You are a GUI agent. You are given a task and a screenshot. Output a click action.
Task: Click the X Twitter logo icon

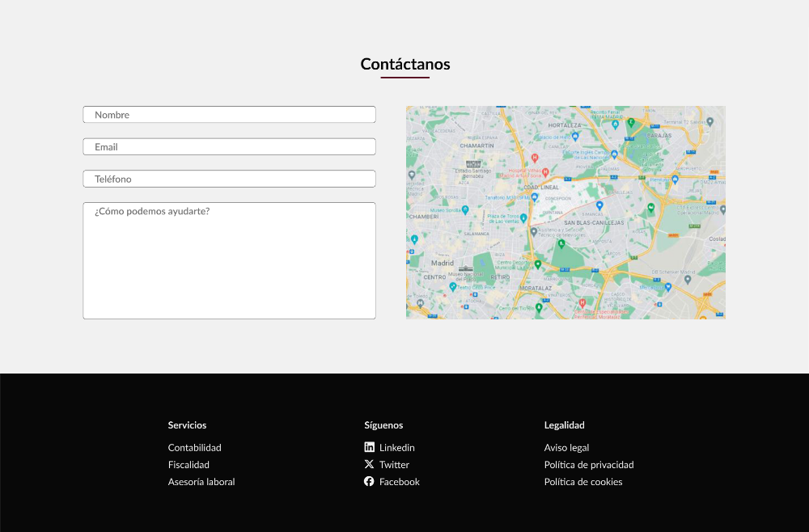[370, 464]
